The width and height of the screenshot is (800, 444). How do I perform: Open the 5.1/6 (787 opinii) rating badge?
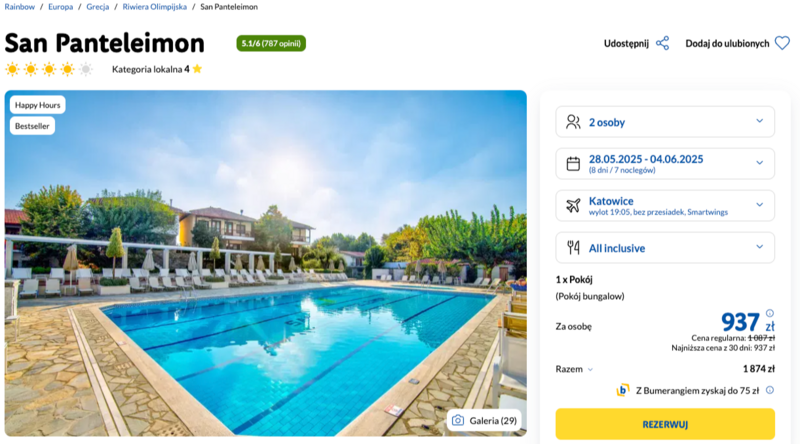click(x=271, y=43)
